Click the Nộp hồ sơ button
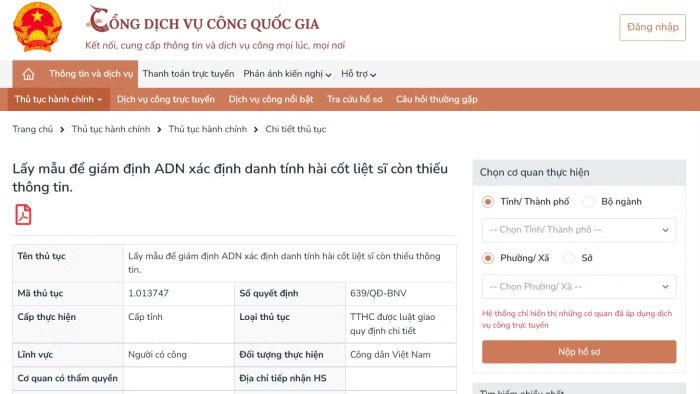Viewport: 700px width, 394px height. pos(579,352)
